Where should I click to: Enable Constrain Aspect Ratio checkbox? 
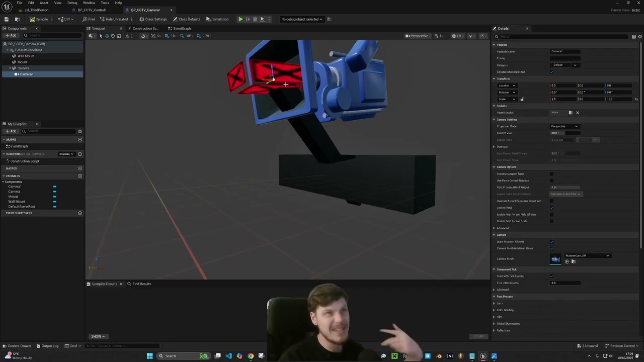552,174
